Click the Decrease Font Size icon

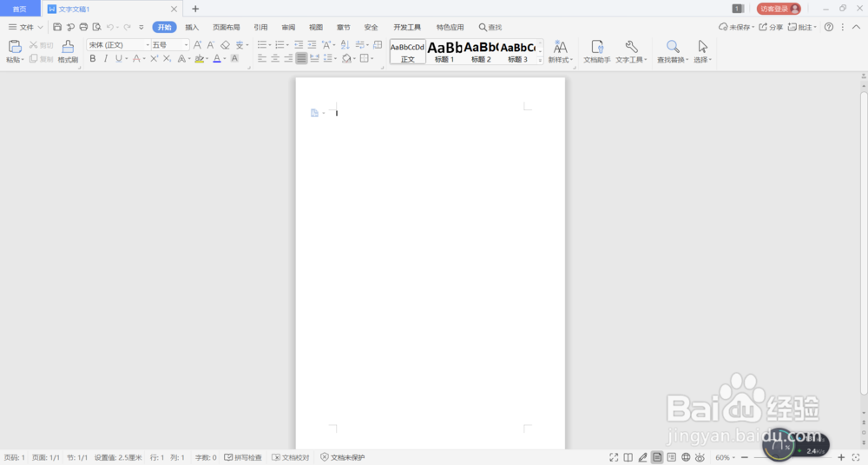(x=210, y=45)
